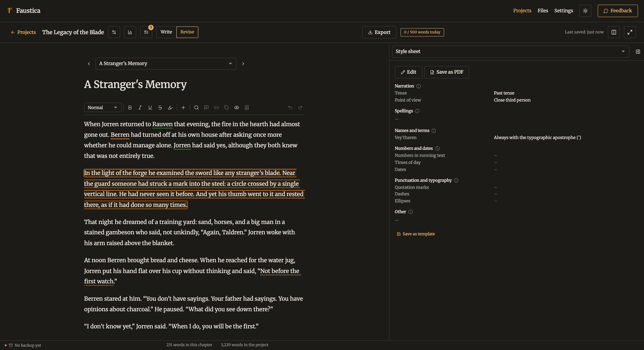644x350 pixels.
Task: Click Edit in style sheet panel
Action: 408,72
